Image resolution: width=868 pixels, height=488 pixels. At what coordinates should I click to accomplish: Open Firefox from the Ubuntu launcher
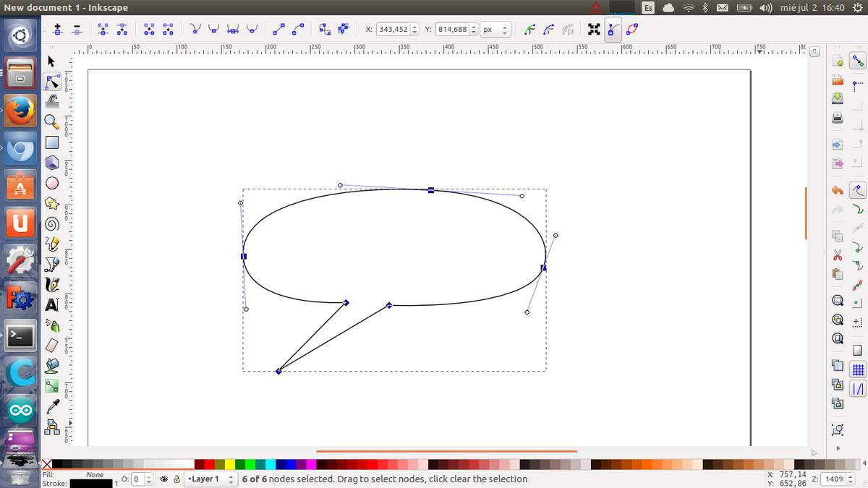(20, 111)
